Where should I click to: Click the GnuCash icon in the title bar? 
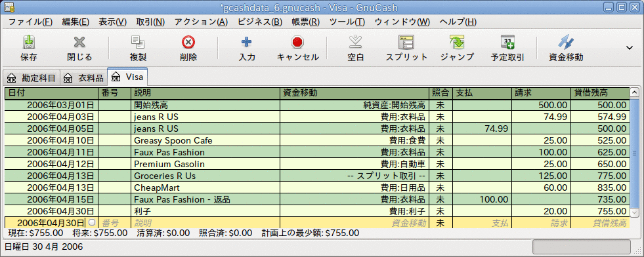coord(9,7)
